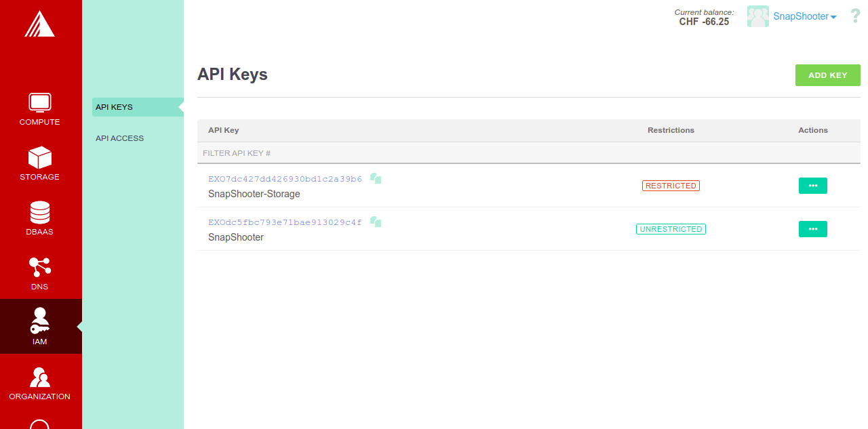This screenshot has width=868, height=429.
Task: Copy the SnapShooter API key
Action: pos(376,222)
